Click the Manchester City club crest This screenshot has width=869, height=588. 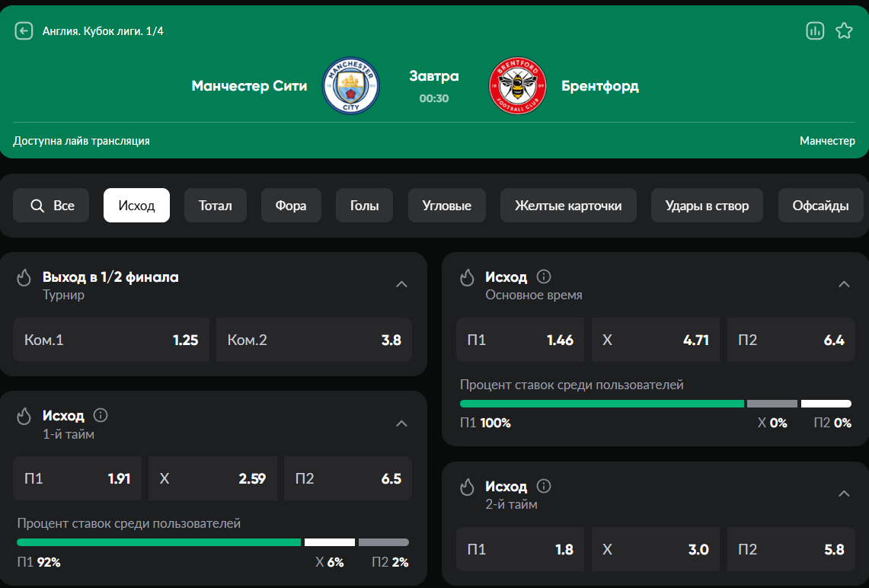coord(350,86)
